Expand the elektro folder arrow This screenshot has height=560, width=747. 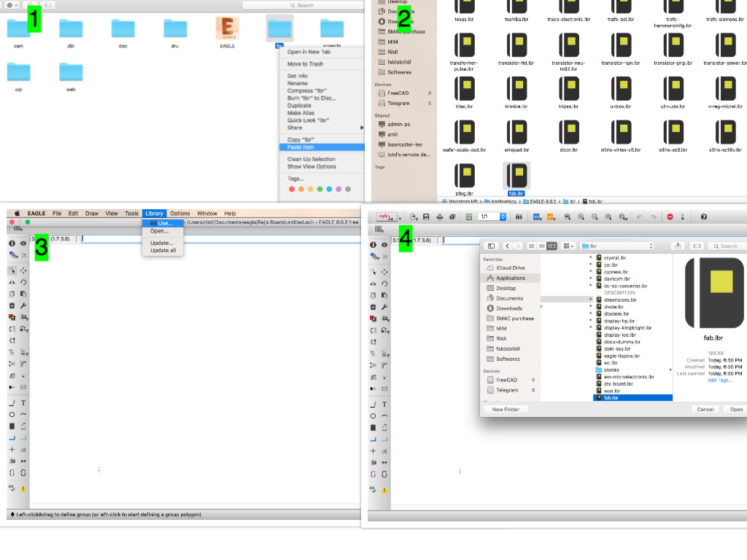click(670, 370)
